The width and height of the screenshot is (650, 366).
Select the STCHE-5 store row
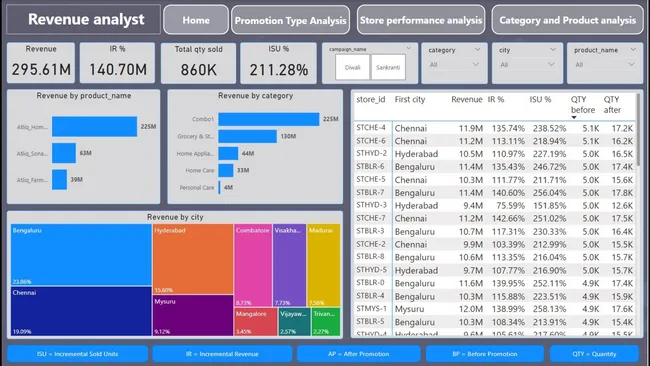click(x=495, y=180)
